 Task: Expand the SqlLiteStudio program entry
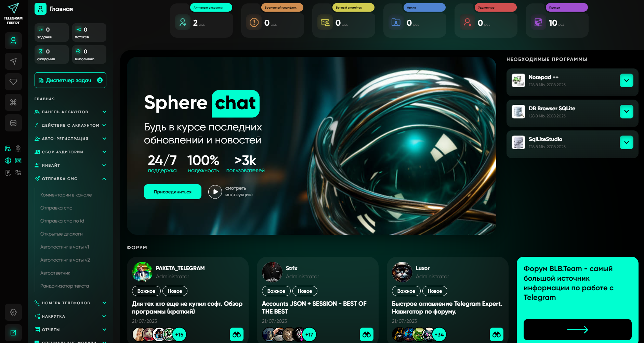(626, 142)
